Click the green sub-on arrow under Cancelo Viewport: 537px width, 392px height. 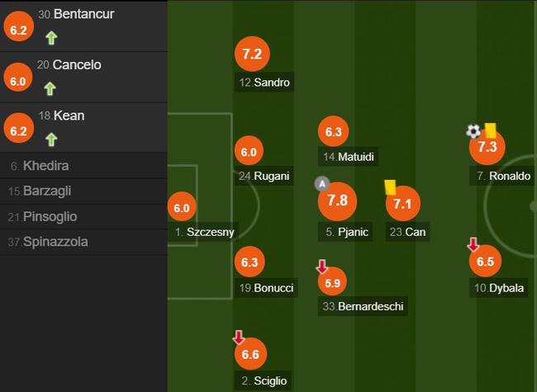[50, 88]
